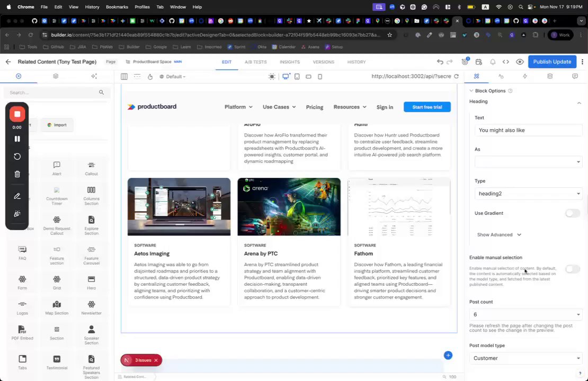Reload the preview URL
The width and height of the screenshot is (588, 381).
[x=457, y=76]
